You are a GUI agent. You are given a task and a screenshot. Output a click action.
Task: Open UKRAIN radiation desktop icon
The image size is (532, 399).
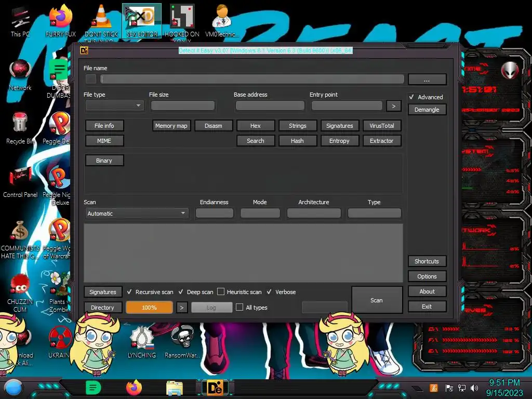[60, 342]
